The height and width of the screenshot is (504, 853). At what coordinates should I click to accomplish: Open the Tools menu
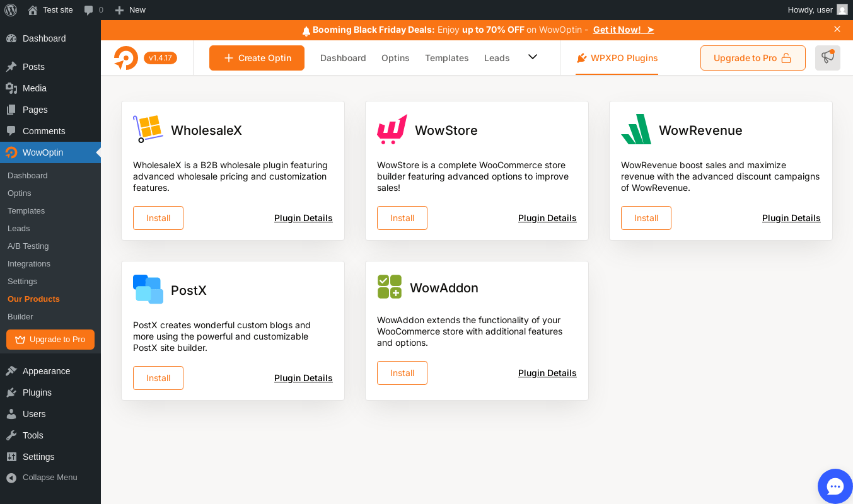coord(50,435)
